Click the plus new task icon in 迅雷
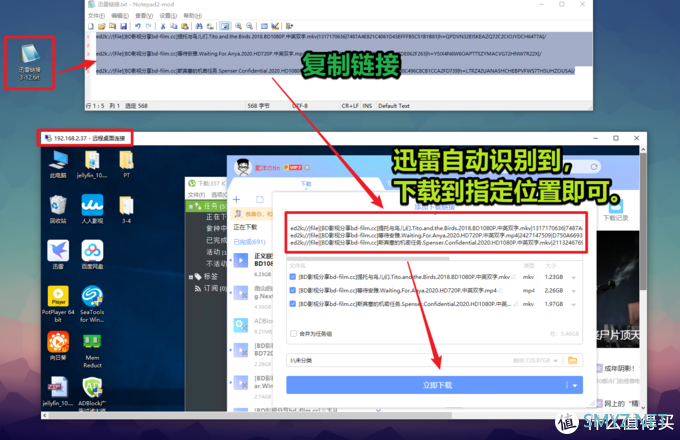Viewport: 680px width, 440px height. point(236,199)
